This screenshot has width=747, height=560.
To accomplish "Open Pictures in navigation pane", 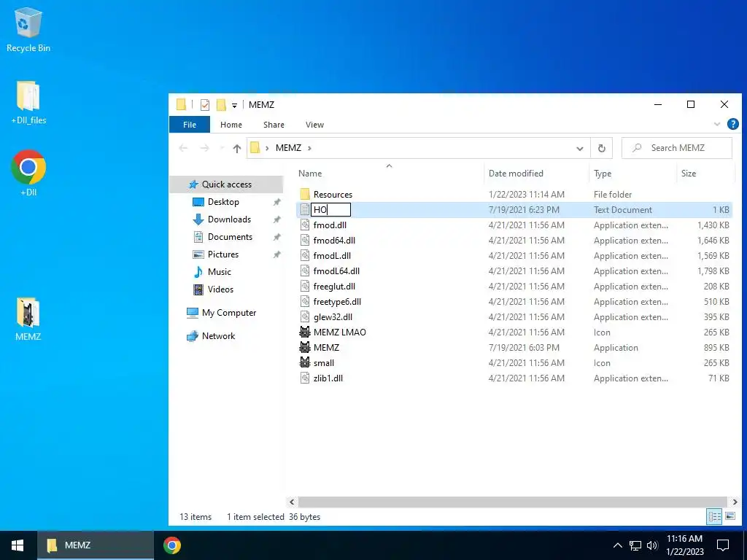I will pyautogui.click(x=223, y=254).
